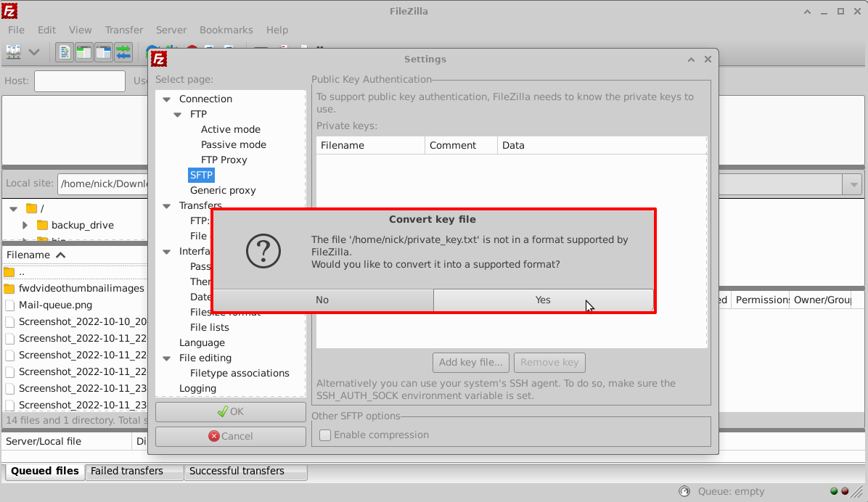
Task: Open the Help menu
Action: (277, 30)
